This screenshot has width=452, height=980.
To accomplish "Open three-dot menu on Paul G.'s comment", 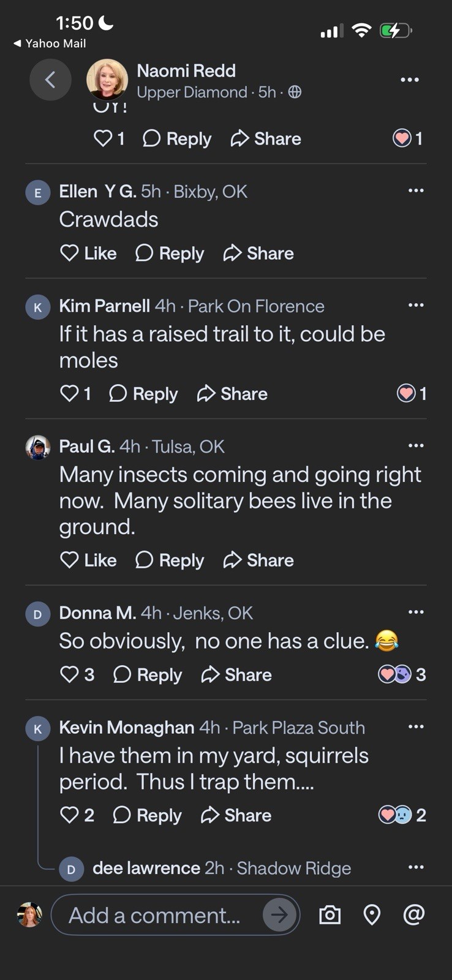I will 416,446.
